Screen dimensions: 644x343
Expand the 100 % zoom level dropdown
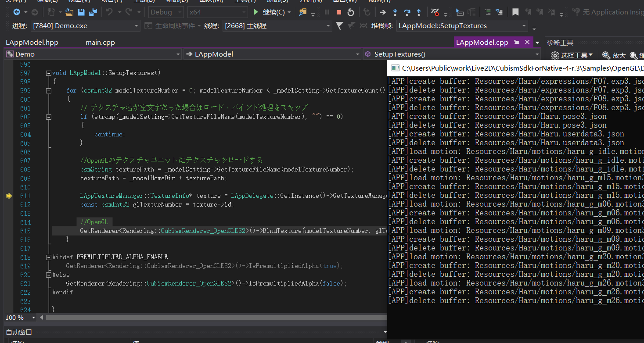(33, 318)
